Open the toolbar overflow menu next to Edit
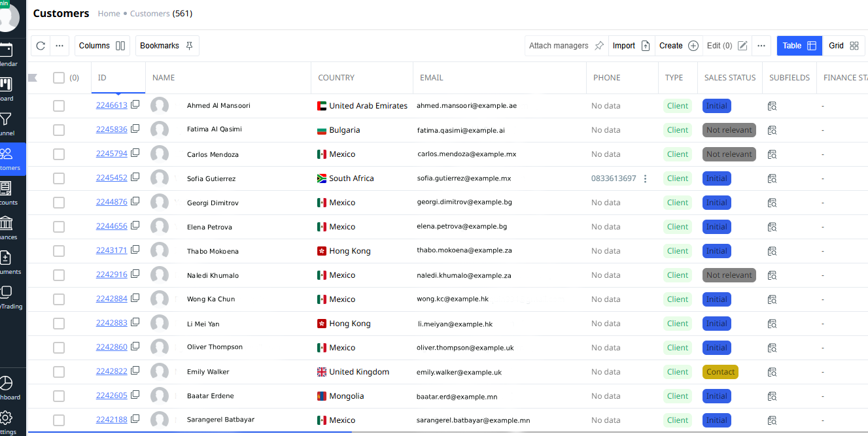 [x=761, y=46]
